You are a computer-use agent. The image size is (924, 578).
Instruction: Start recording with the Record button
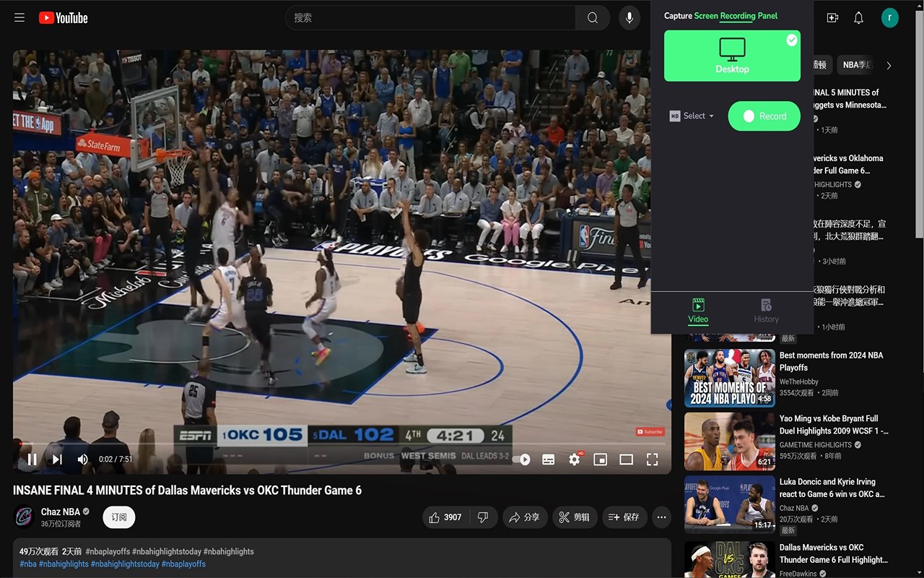point(764,116)
